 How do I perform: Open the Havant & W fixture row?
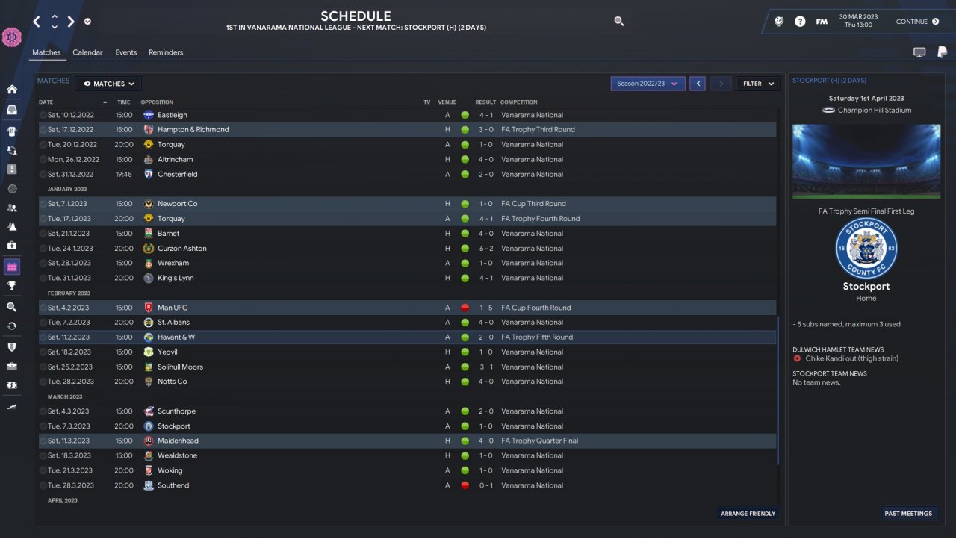pyautogui.click(x=407, y=337)
